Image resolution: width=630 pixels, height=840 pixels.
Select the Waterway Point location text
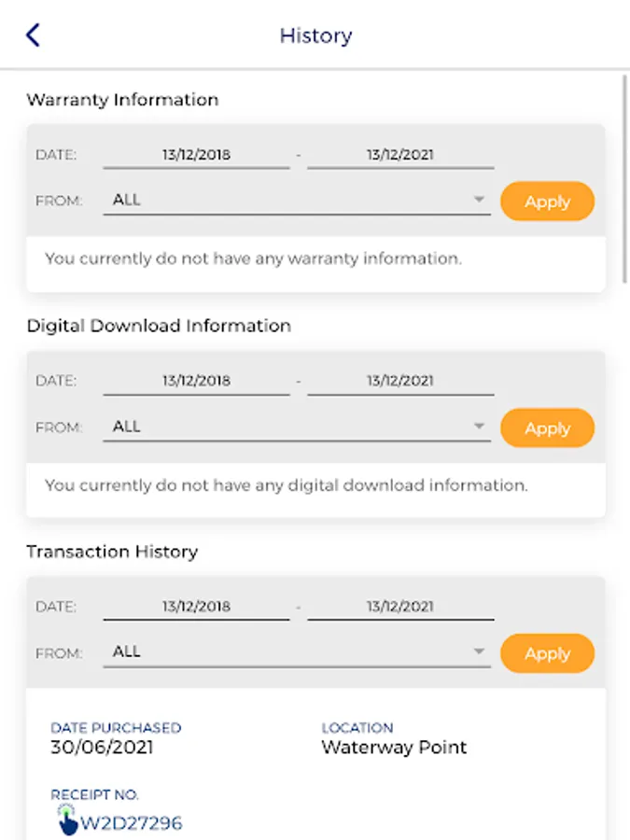coord(394,748)
